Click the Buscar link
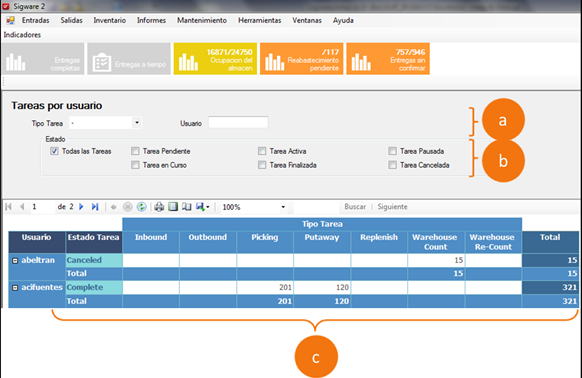Image resolution: width=582 pixels, height=378 pixels. (x=355, y=207)
